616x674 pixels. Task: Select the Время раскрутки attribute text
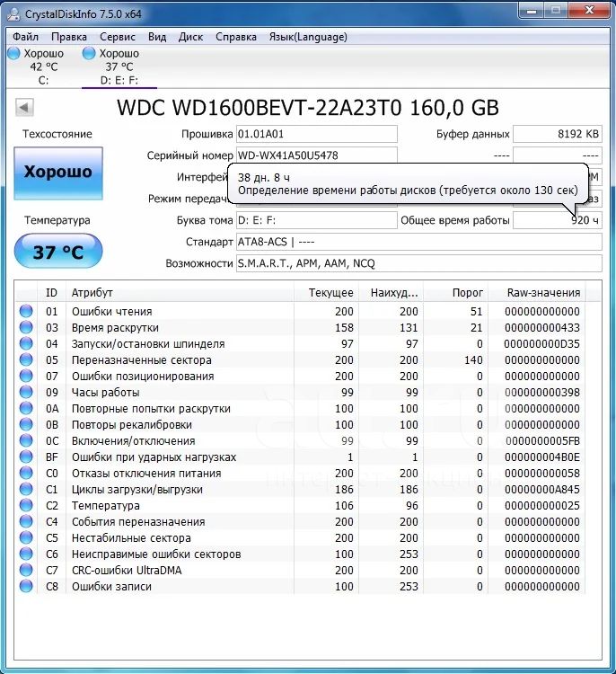pos(115,328)
